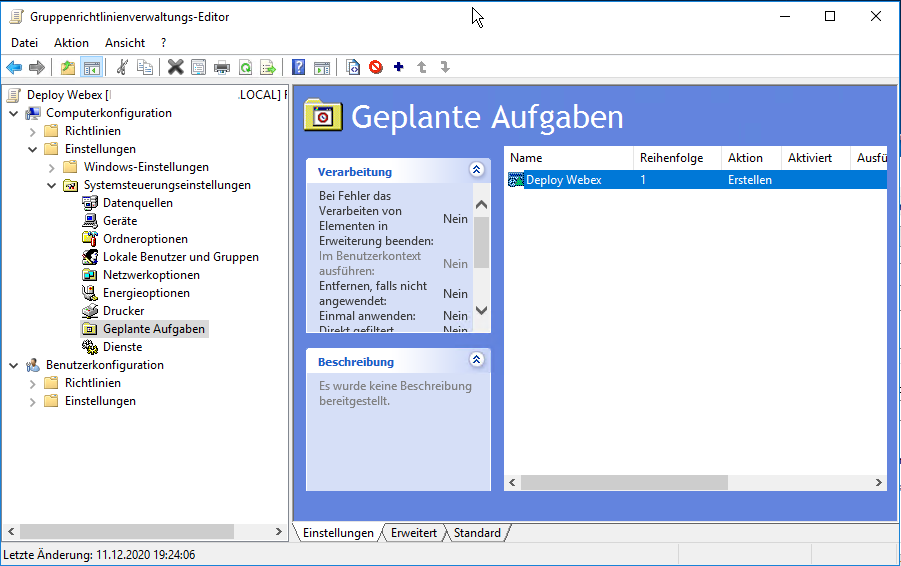Click the red disable item icon
Screen dimensions: 901x566
coord(376,67)
